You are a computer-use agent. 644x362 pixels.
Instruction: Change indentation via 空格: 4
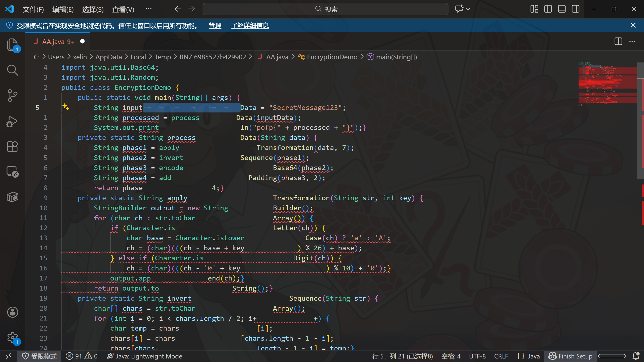click(451, 356)
